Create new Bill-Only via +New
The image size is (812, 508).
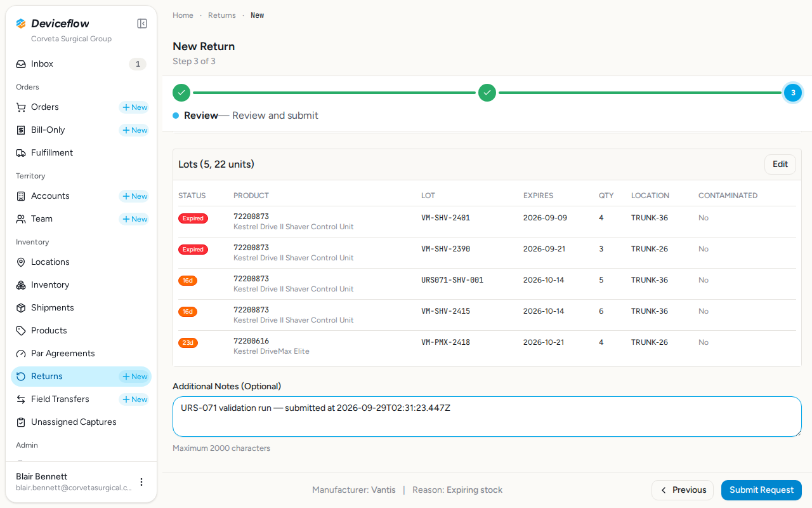[134, 130]
